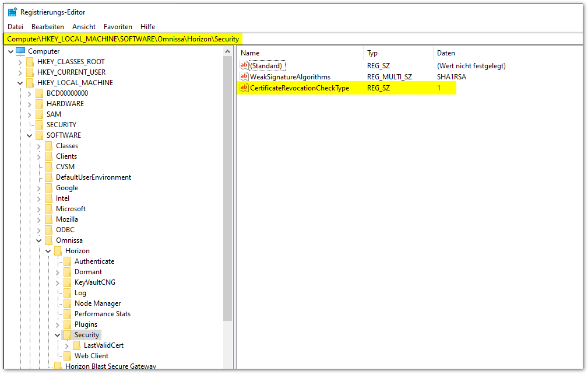Screen dimensions: 588x374
Task: Open the Datei menu
Action: [16, 27]
